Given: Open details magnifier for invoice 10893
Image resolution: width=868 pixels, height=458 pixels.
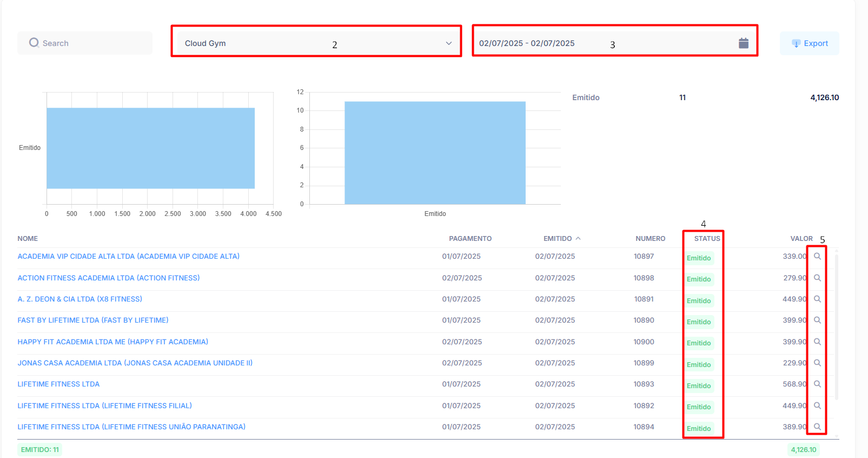Looking at the screenshot, I should tap(817, 384).
